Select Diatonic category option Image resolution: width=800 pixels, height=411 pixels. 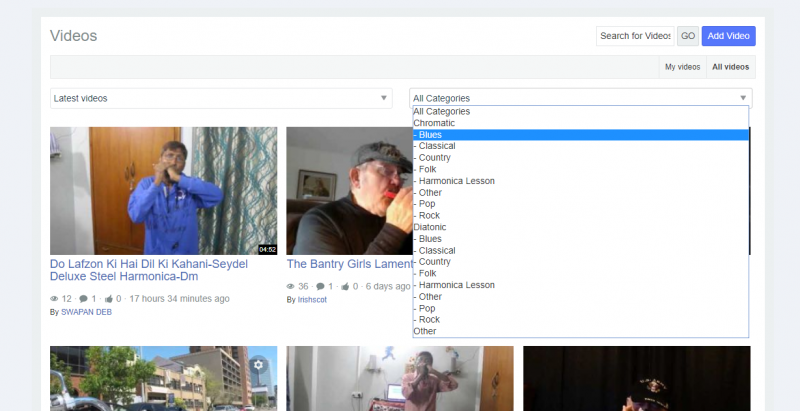[581, 227]
